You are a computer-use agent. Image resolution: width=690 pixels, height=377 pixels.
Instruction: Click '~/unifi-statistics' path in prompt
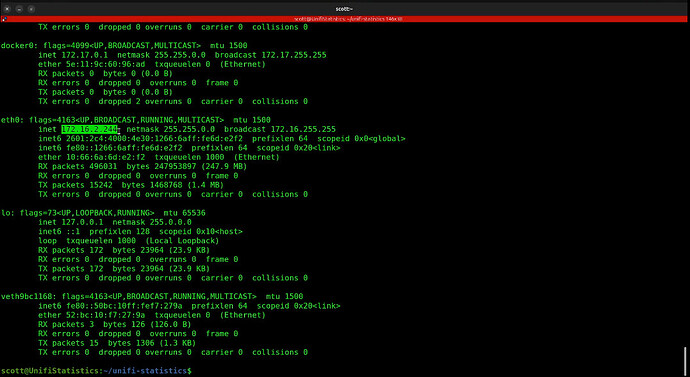(145, 371)
